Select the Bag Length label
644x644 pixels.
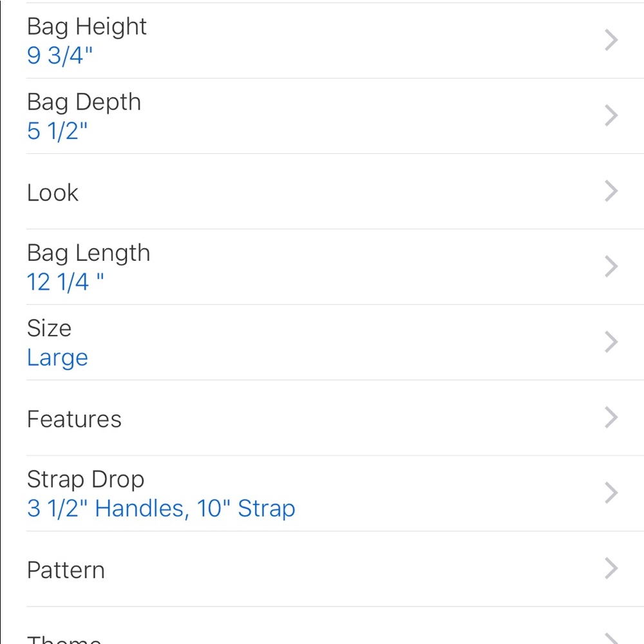(88, 253)
